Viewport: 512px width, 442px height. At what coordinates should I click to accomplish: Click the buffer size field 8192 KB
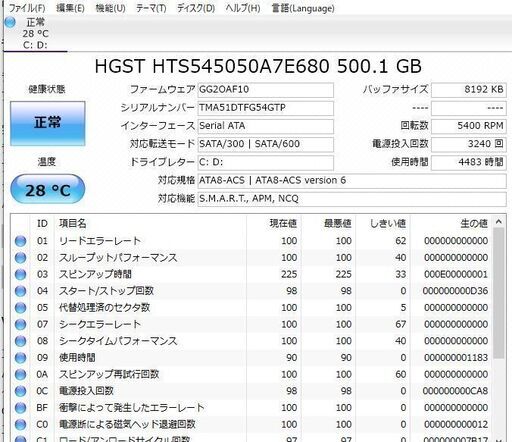(x=469, y=90)
